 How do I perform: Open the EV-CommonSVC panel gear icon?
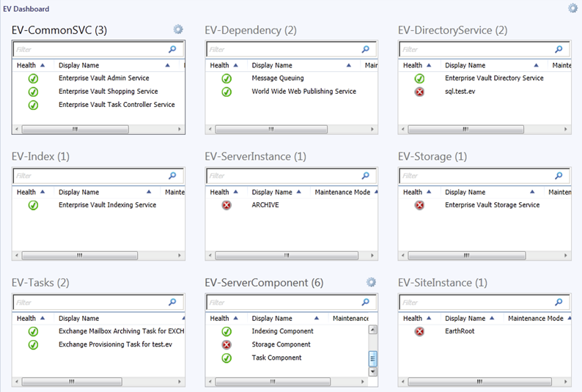point(178,29)
